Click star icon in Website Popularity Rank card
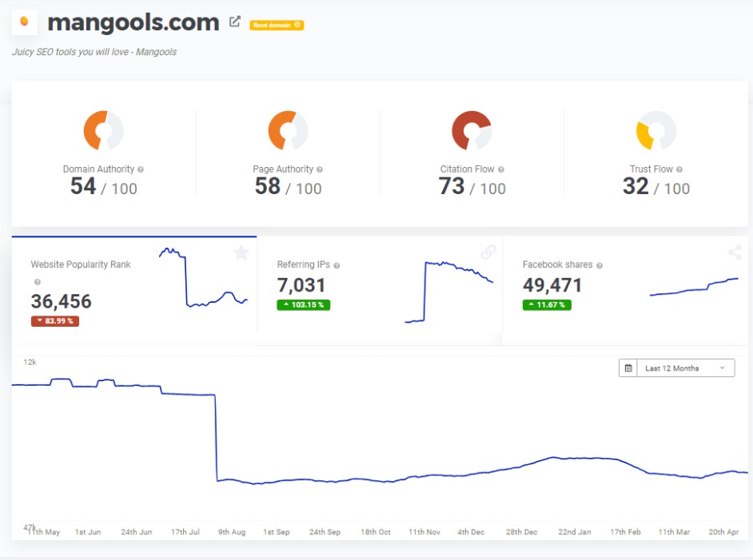 click(x=241, y=252)
